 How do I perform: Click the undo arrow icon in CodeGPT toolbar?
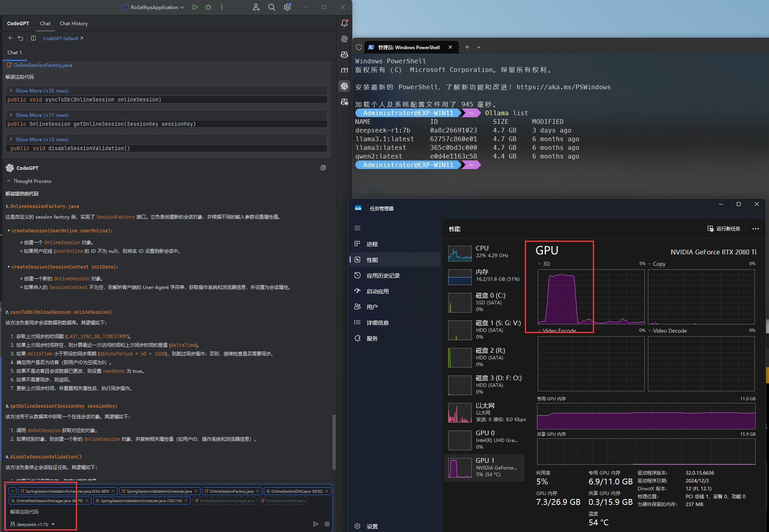point(20,38)
